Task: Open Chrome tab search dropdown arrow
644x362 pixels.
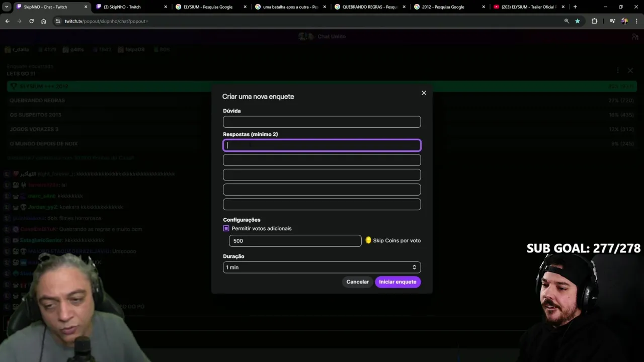Action: click(7, 7)
